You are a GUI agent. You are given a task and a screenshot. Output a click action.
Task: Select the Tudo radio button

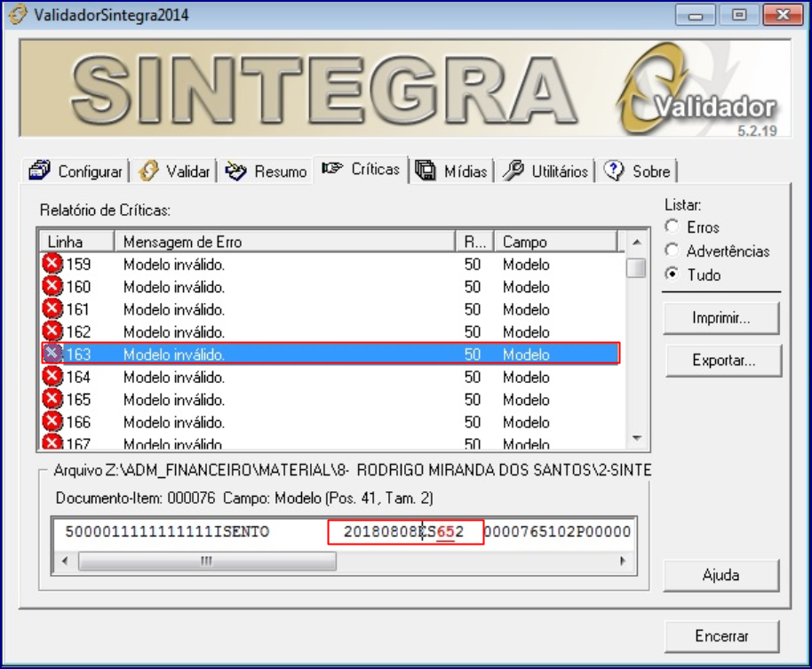point(672,274)
